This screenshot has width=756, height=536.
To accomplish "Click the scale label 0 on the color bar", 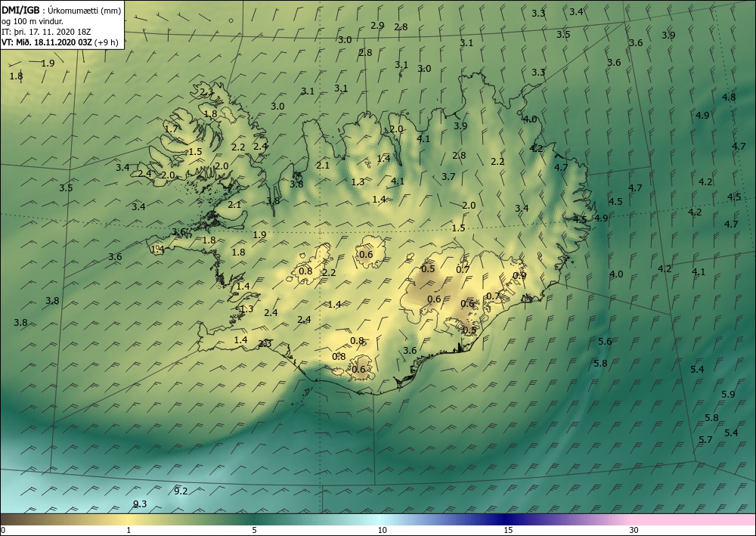I will tap(3, 531).
